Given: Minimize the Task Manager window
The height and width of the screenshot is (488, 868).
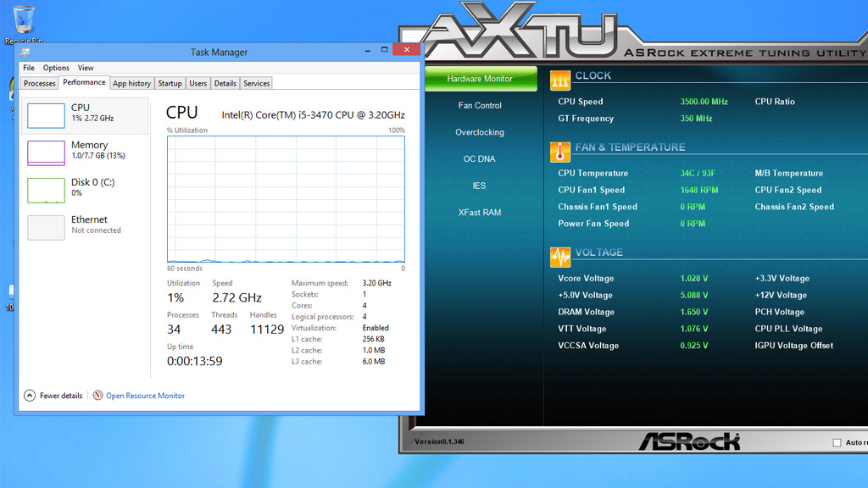Looking at the screenshot, I should 368,50.
